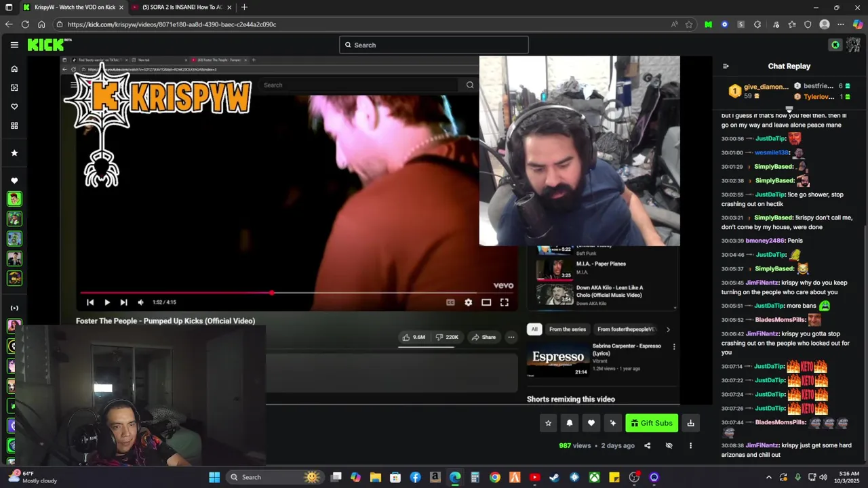This screenshot has height=488, width=868.
Task: Collapse the Chat Replay panel
Action: 726,66
